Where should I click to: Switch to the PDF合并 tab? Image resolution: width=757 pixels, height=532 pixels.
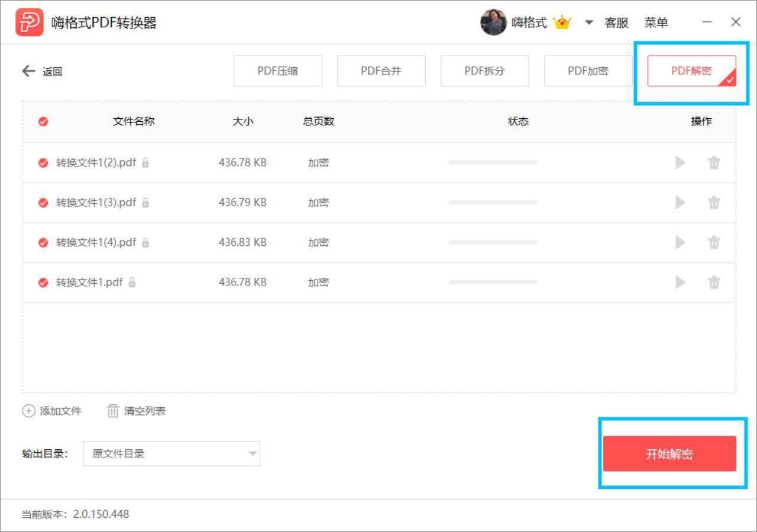pyautogui.click(x=381, y=70)
